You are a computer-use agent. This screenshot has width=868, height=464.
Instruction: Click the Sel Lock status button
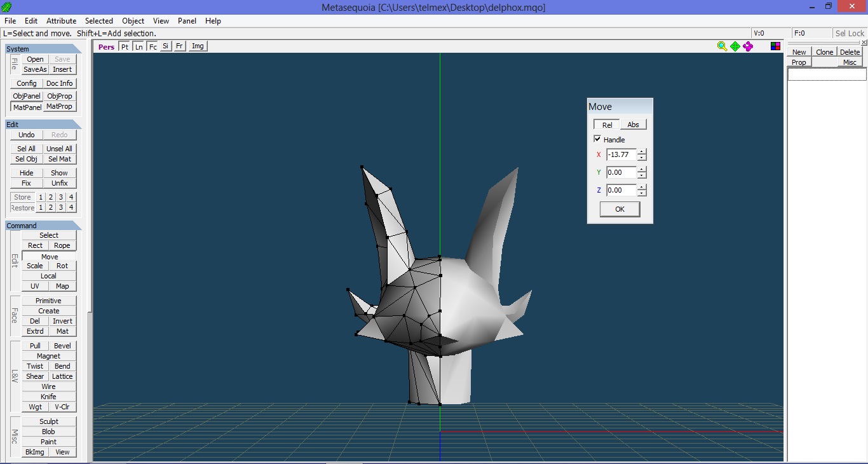pos(850,33)
